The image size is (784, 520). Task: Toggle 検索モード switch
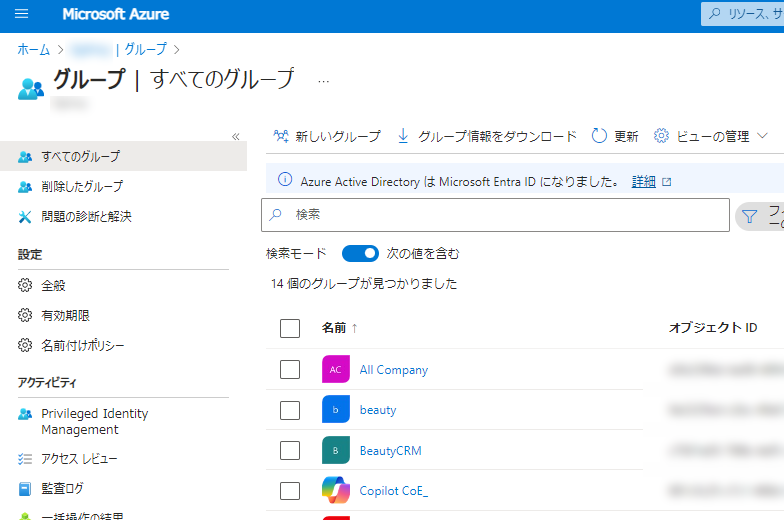click(x=360, y=254)
